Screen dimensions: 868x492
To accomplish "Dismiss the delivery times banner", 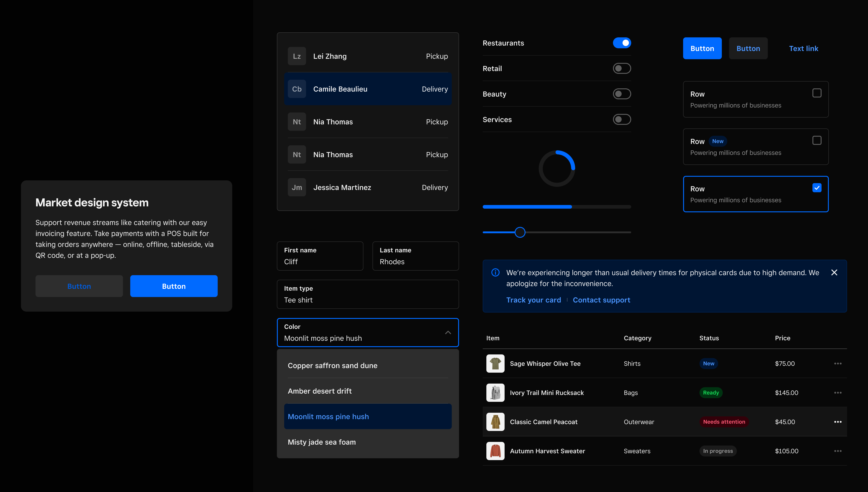I will click(x=834, y=272).
